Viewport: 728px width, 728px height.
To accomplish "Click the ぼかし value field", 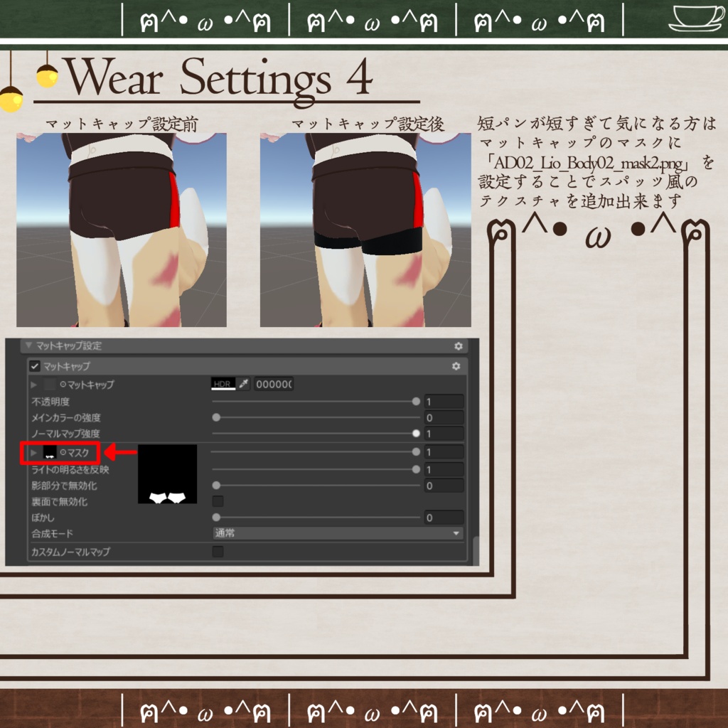I will coord(444,518).
